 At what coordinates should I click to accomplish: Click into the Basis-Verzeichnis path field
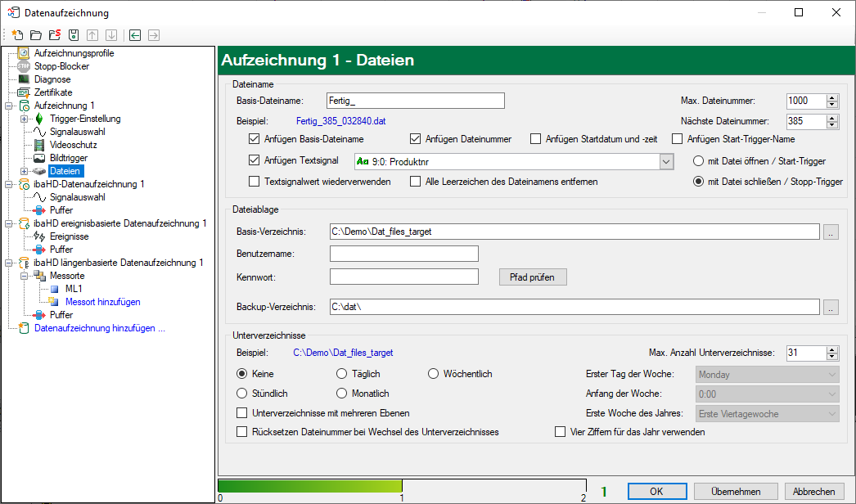click(573, 232)
